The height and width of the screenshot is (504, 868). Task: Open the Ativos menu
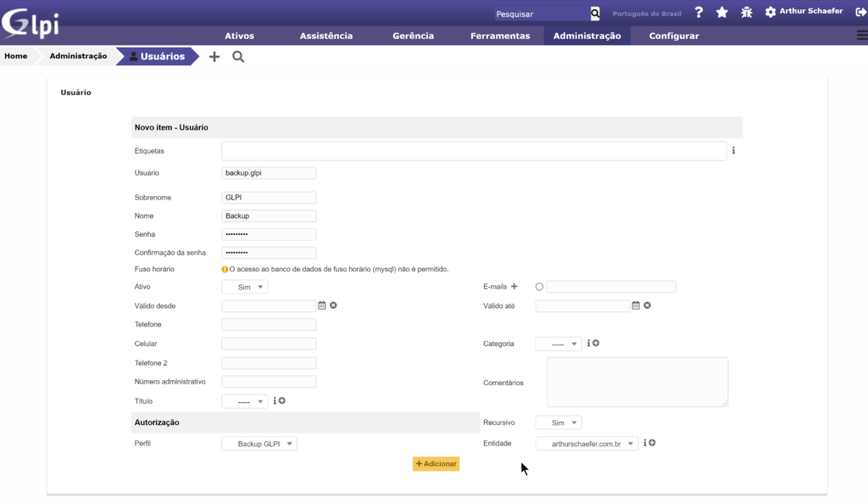click(x=239, y=36)
